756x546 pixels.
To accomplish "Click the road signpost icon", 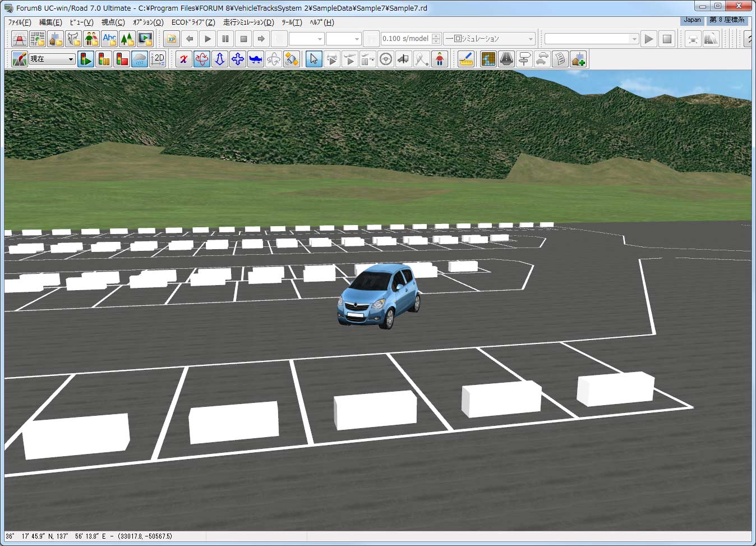I will pos(524,59).
